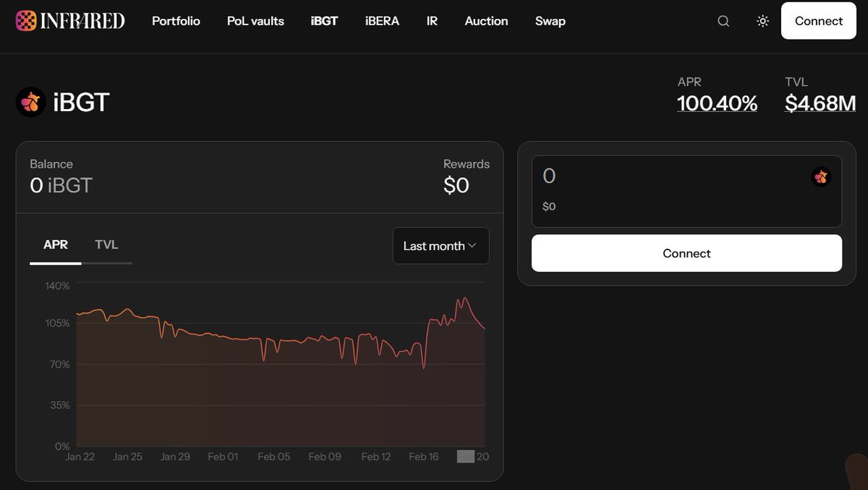
Task: Click the $0 value under amount input
Action: click(x=549, y=207)
